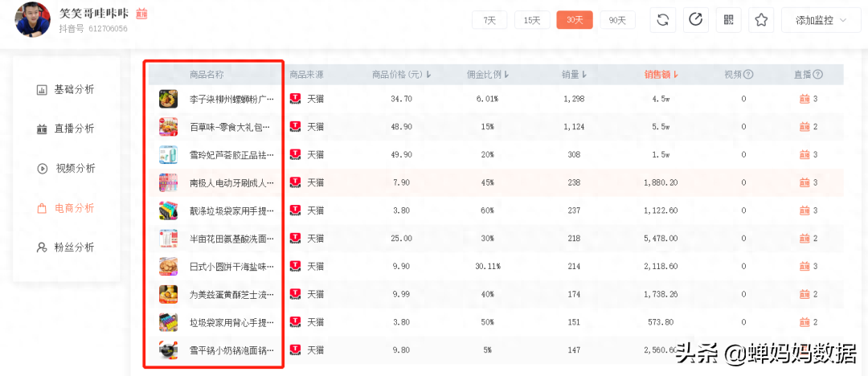Select the 90天 time range
The height and width of the screenshot is (376, 868).
tap(618, 20)
